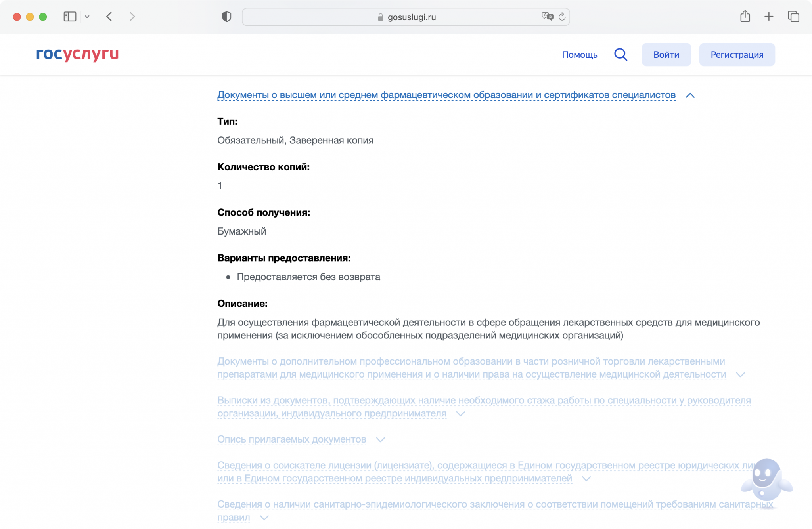
Task: Click the Регистрация button
Action: (x=736, y=55)
